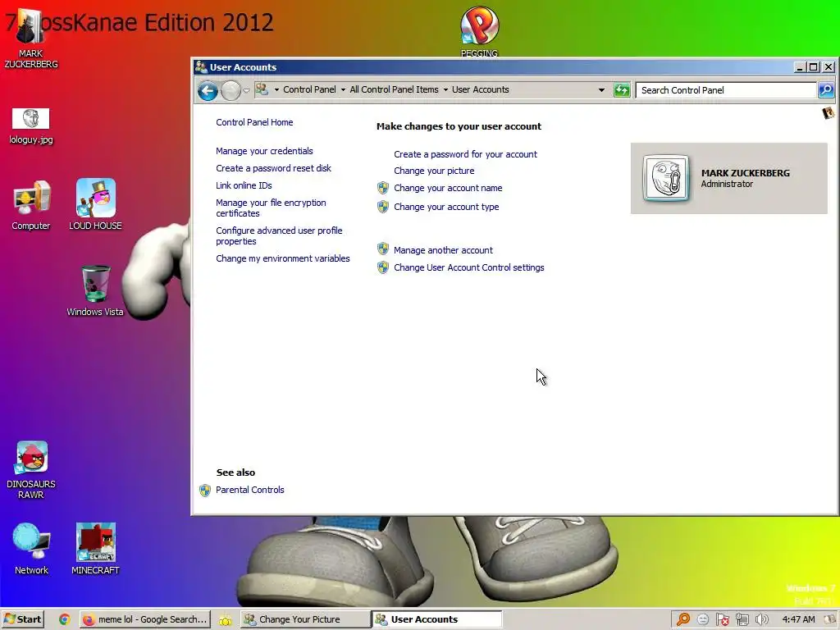Image resolution: width=840 pixels, height=630 pixels.
Task: Switch to Change Your Picture taskbar window
Action: [x=305, y=619]
